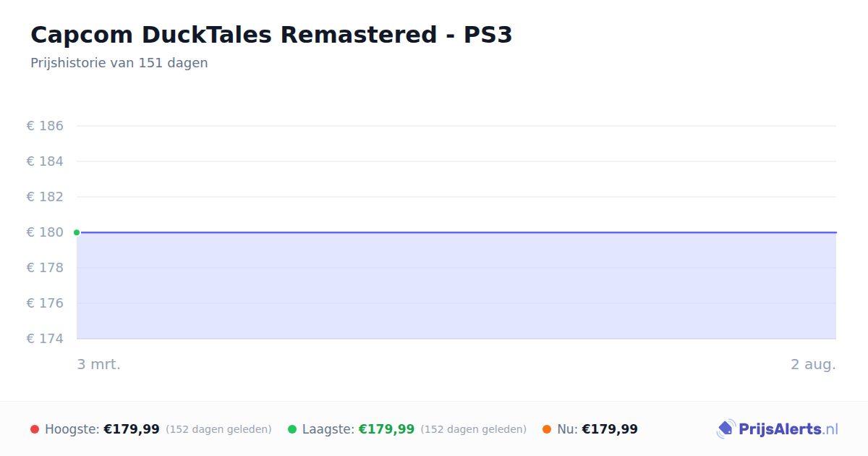Click the € 184 axis label
The width and height of the screenshot is (868, 456).
click(45, 161)
